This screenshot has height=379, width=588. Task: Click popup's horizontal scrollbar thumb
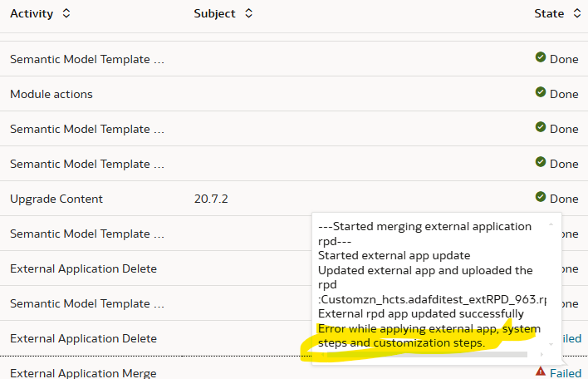(427, 354)
